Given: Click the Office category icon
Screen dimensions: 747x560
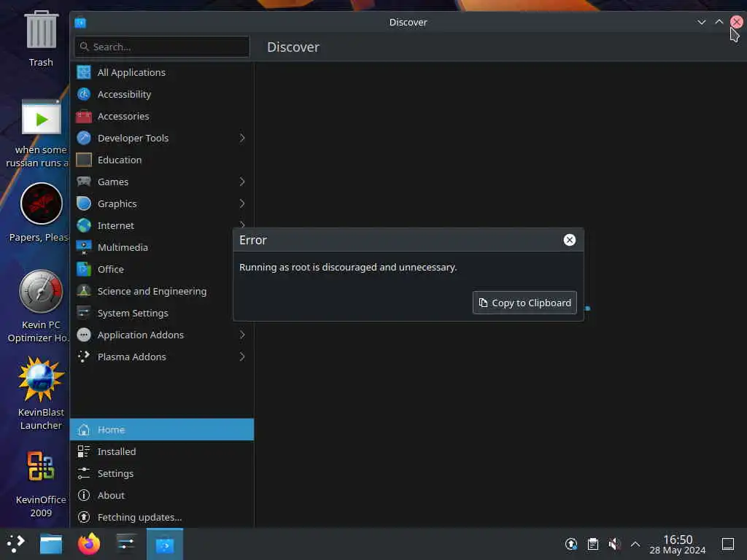Looking at the screenshot, I should tap(84, 269).
